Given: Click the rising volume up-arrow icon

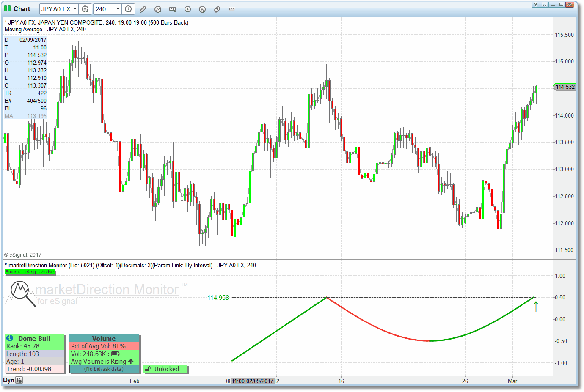Looking at the screenshot, I should pos(131,362).
